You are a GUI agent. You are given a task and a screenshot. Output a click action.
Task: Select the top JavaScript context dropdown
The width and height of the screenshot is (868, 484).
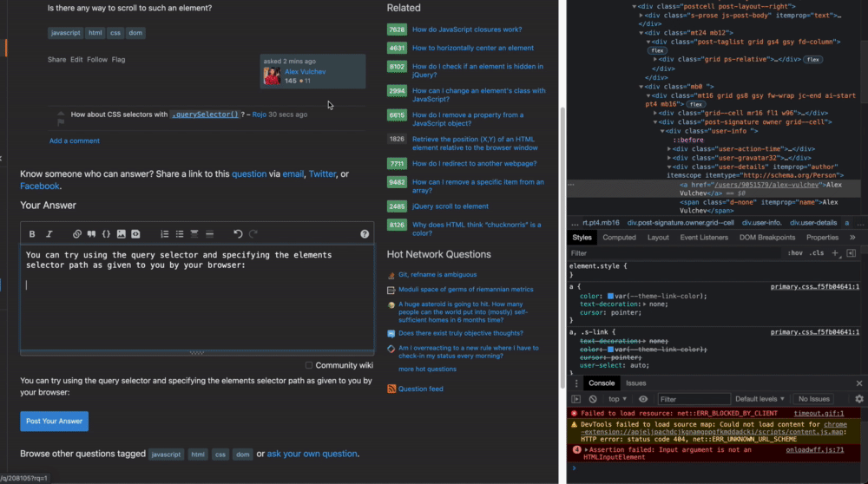click(x=617, y=399)
